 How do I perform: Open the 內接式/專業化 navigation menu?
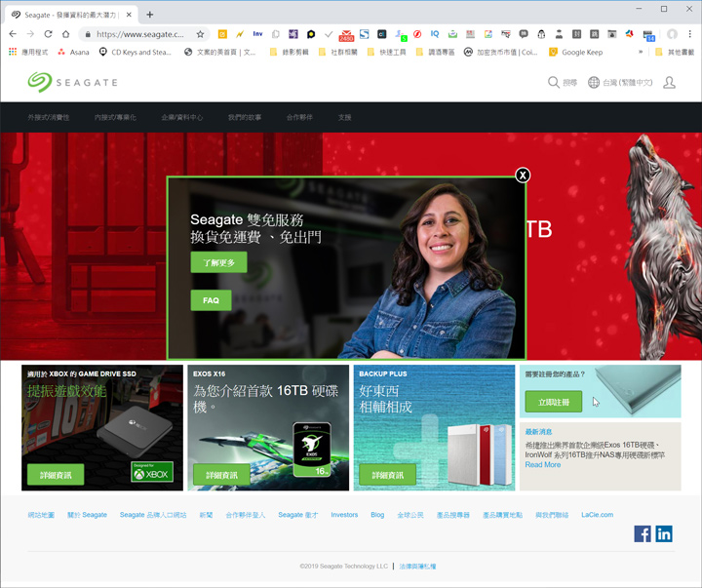tap(115, 117)
